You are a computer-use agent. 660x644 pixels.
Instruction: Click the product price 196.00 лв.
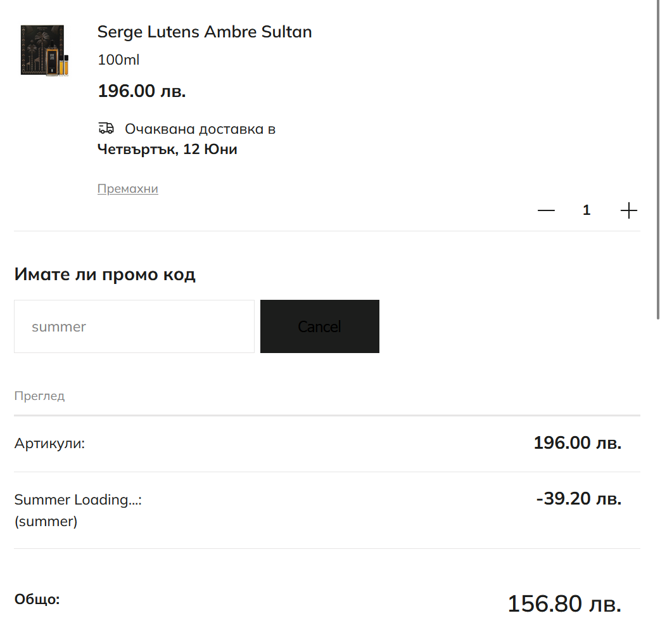(x=141, y=91)
